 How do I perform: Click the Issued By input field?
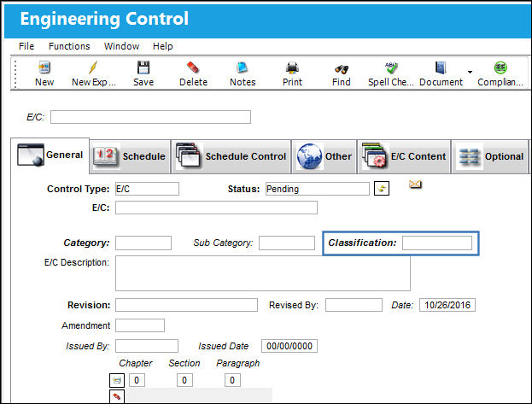point(147,346)
